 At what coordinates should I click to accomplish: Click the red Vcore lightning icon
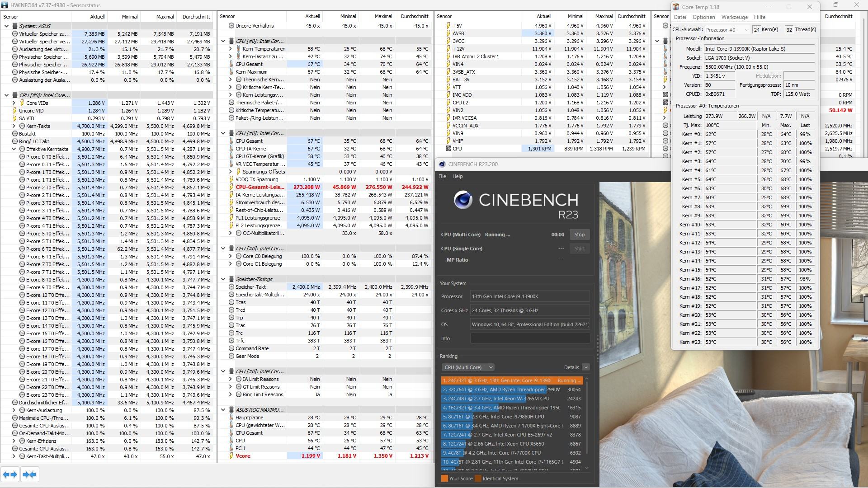pyautogui.click(x=231, y=456)
